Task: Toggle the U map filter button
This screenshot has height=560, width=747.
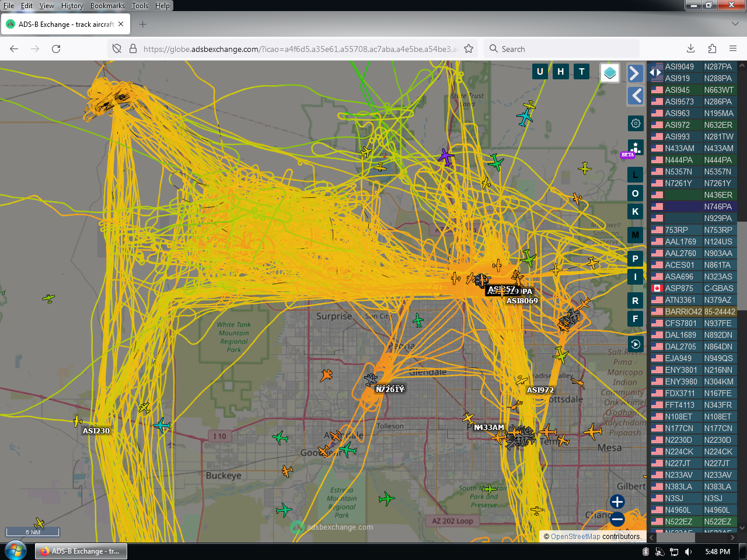Action: tap(540, 72)
